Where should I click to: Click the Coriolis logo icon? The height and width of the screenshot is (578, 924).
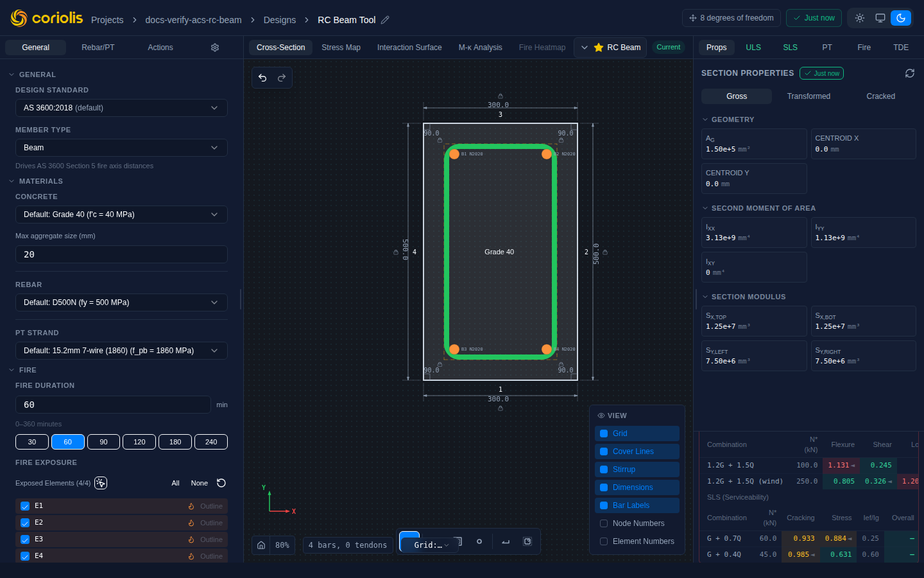pyautogui.click(x=19, y=18)
